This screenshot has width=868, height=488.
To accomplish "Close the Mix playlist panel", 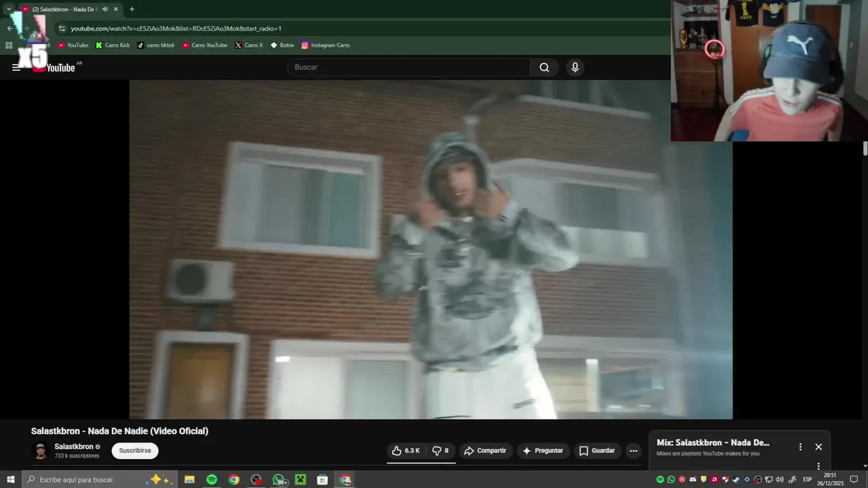I will click(x=818, y=447).
